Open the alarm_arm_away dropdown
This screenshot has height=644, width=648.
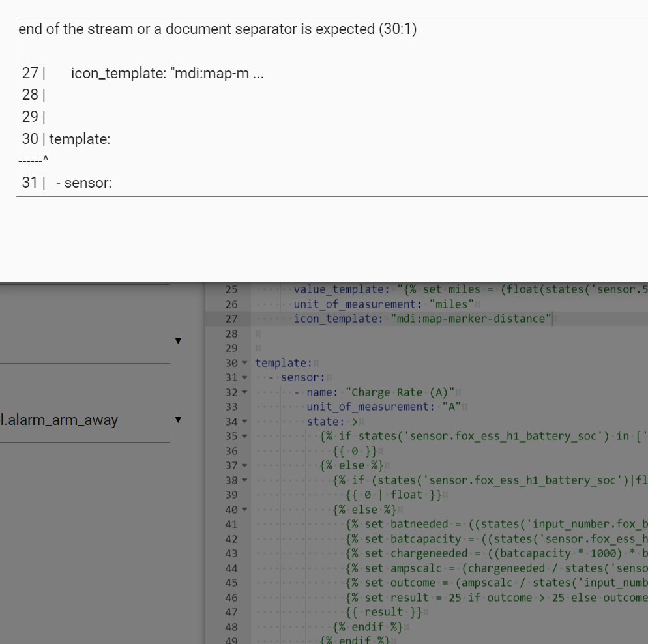pos(178,420)
